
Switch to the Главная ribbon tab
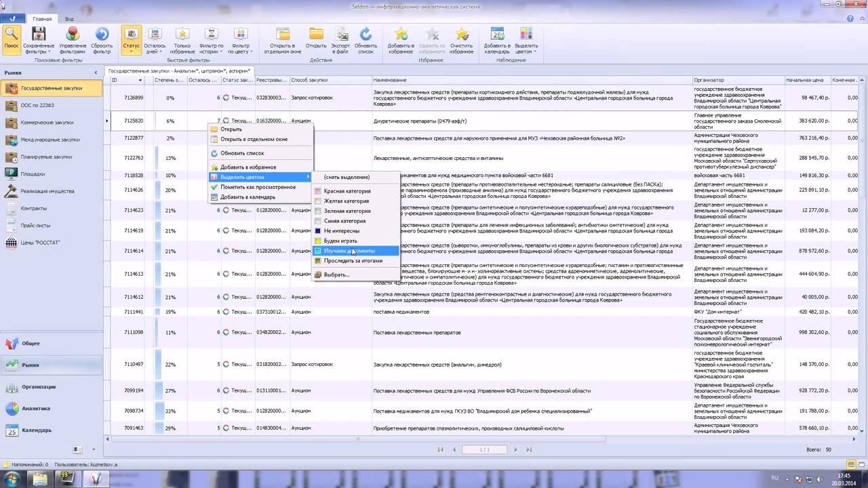tap(42, 19)
